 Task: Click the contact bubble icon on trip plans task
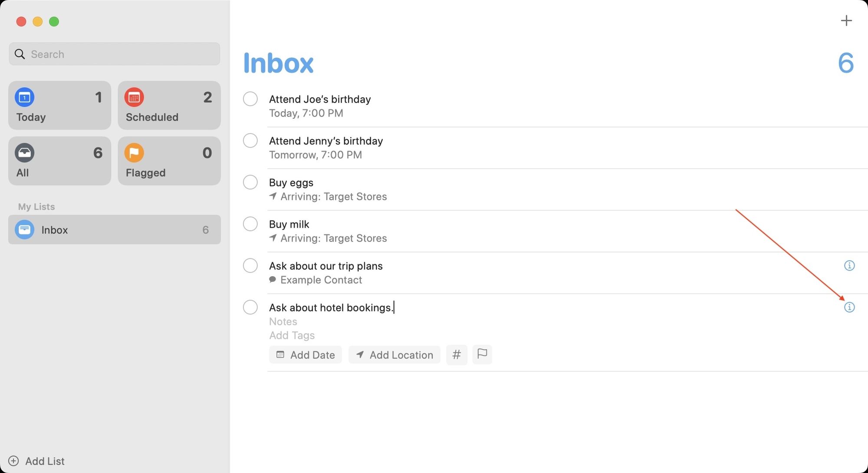pos(272,280)
